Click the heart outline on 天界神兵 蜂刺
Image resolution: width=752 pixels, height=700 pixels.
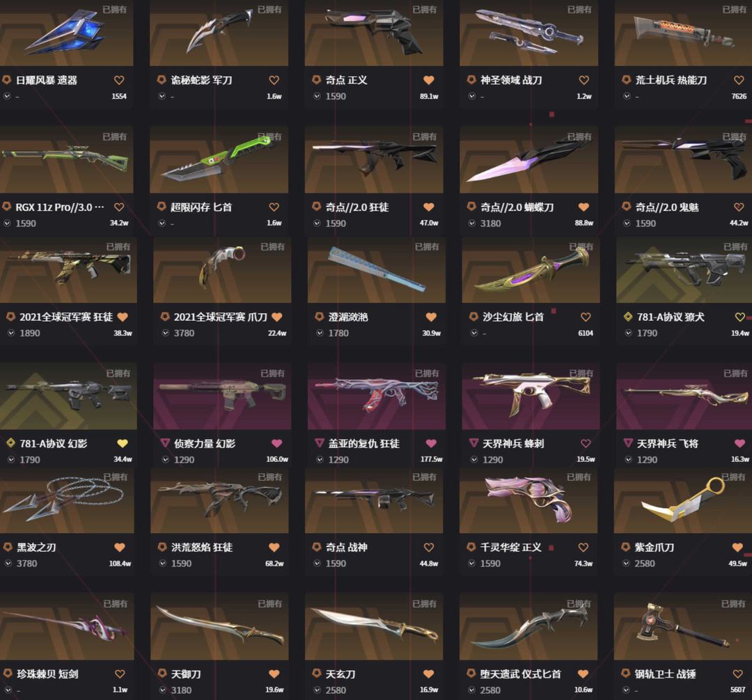586,443
